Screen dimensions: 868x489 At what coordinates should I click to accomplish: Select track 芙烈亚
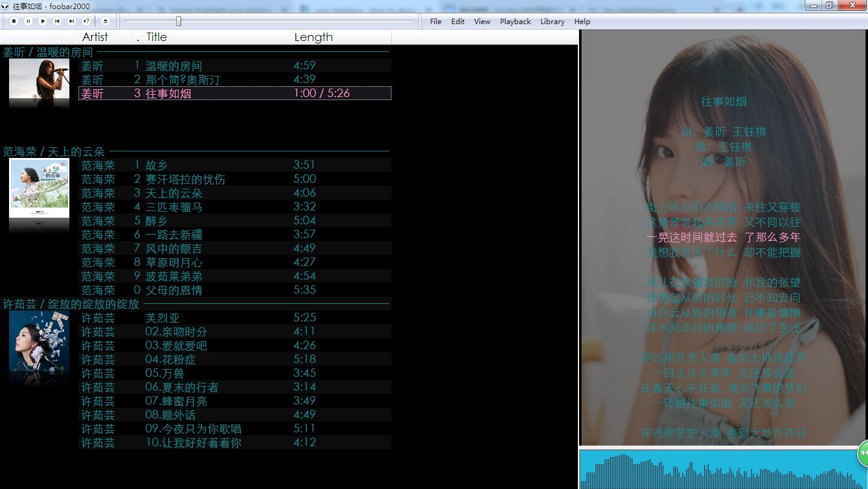(x=235, y=317)
